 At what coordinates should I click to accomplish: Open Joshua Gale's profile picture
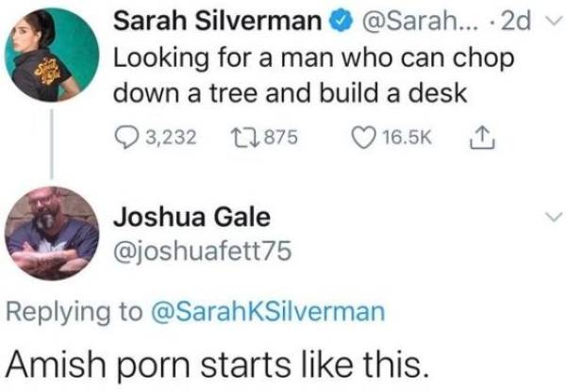click(51, 233)
